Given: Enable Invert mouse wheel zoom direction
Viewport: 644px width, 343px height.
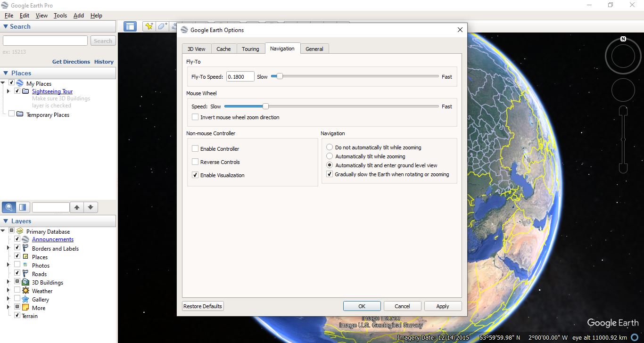Looking at the screenshot, I should pyautogui.click(x=195, y=117).
